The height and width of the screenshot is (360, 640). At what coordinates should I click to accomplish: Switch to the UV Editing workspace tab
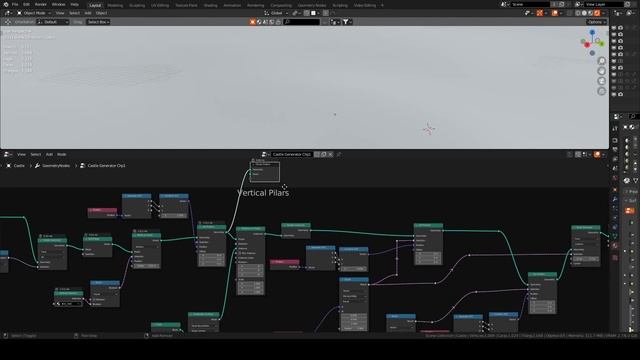click(x=160, y=6)
